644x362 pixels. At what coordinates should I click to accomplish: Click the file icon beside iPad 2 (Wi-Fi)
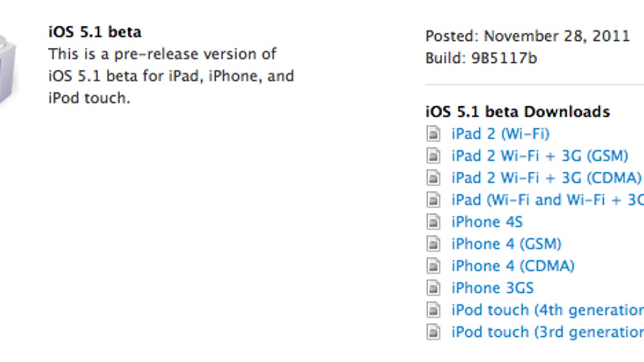433,134
